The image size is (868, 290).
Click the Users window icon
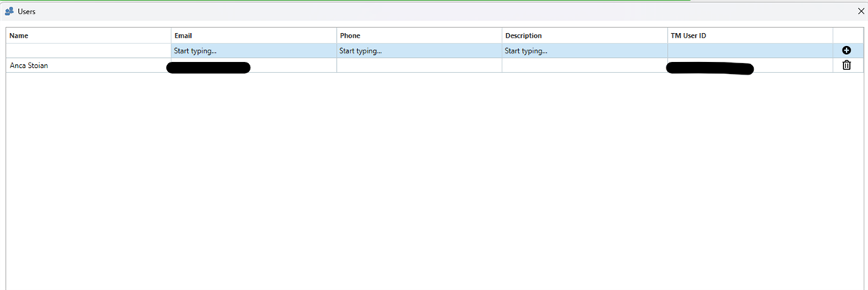tap(9, 11)
